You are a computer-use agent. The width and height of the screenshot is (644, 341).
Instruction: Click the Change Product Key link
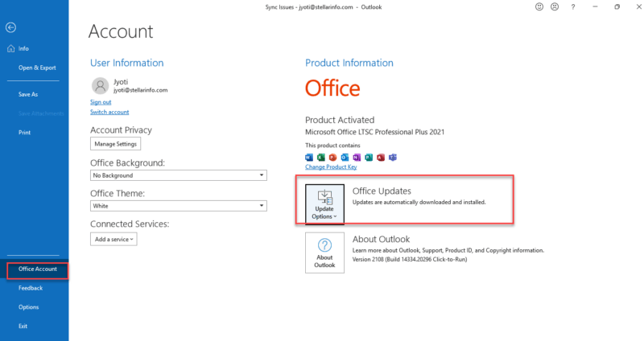331,166
